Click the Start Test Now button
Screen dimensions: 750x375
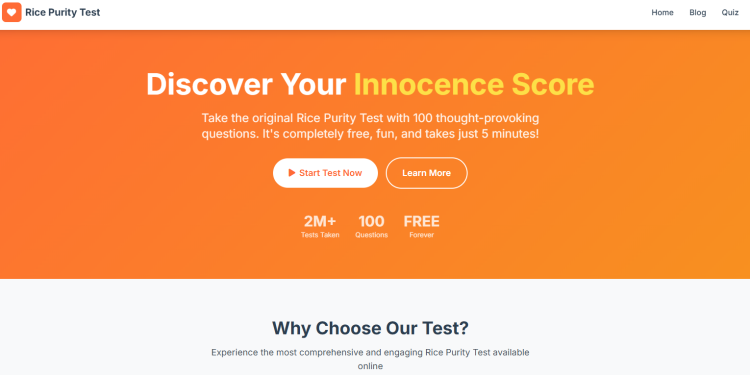325,173
